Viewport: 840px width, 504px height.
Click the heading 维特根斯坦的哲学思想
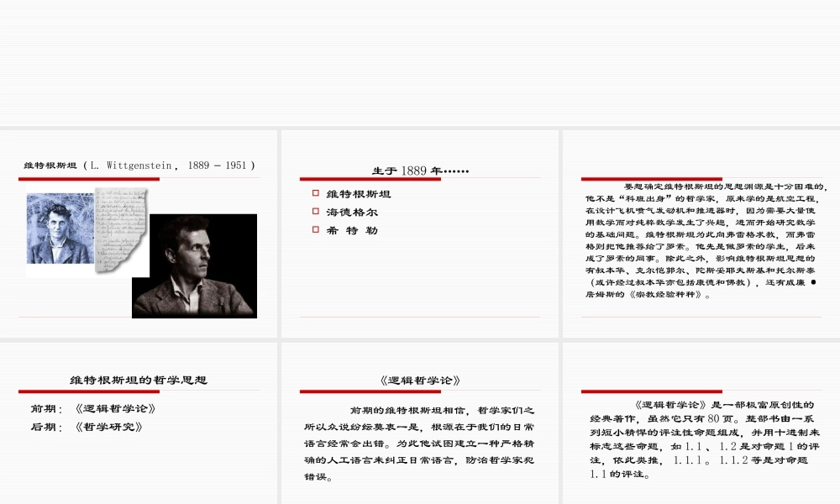tap(138, 380)
